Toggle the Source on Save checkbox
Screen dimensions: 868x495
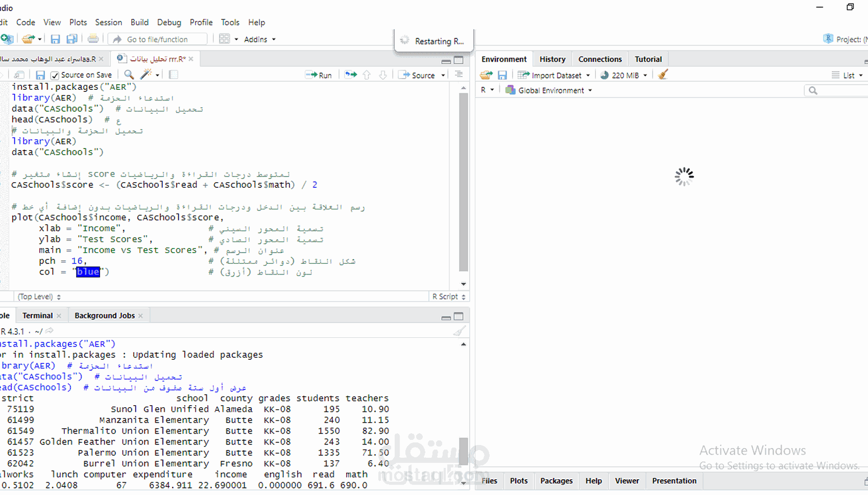coord(55,76)
